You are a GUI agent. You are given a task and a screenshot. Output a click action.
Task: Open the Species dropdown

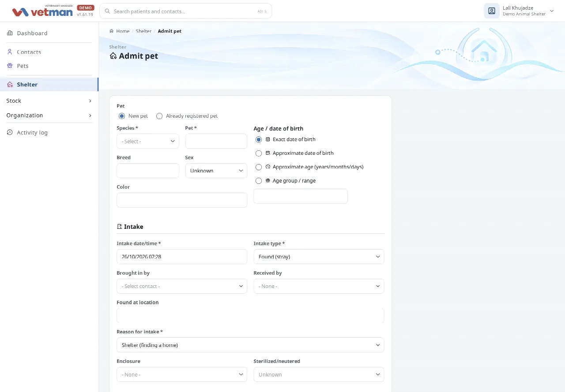coord(148,141)
